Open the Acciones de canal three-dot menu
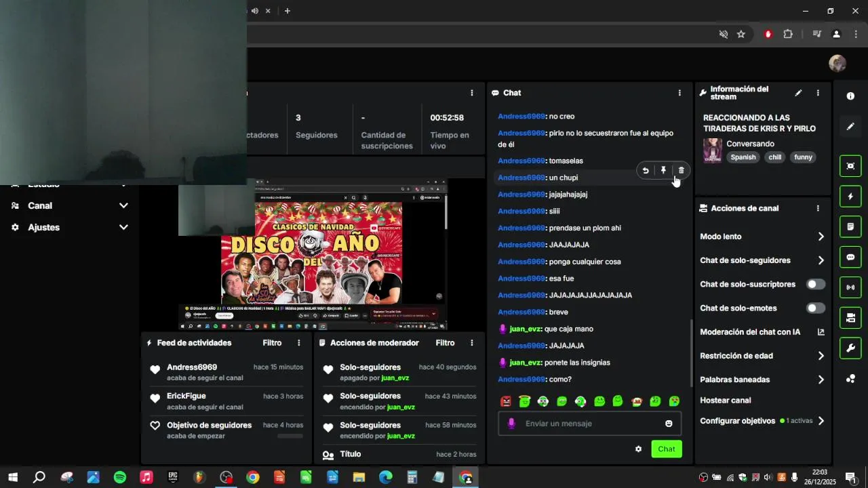 pos(818,209)
